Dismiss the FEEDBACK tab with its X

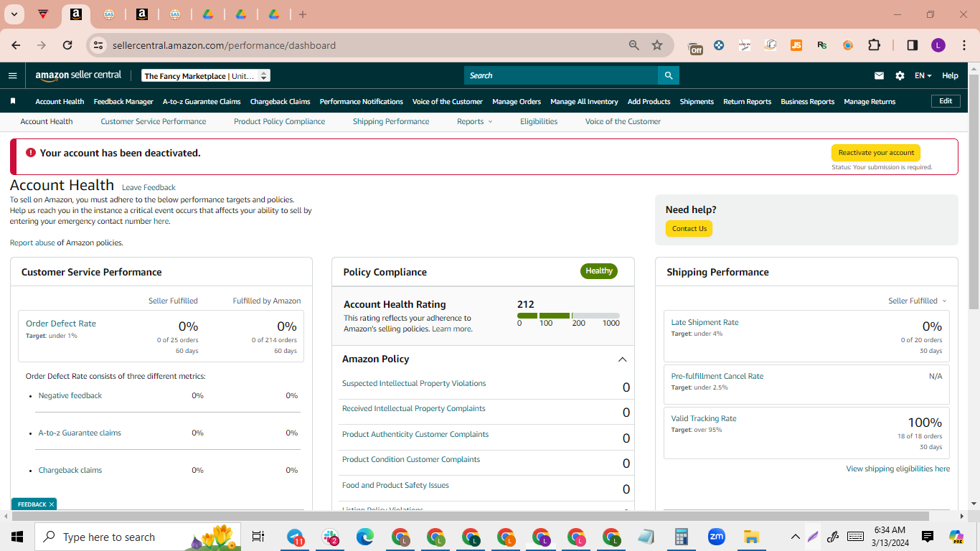tap(52, 504)
